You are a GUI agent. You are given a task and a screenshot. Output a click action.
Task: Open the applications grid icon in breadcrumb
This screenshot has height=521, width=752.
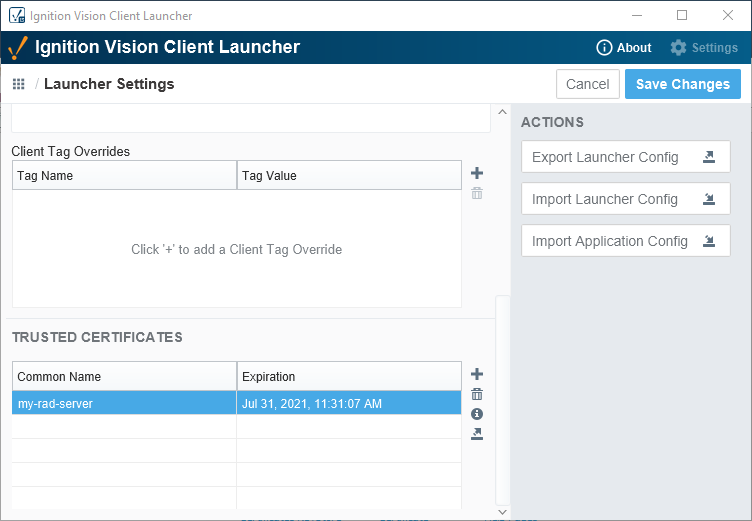(x=18, y=84)
